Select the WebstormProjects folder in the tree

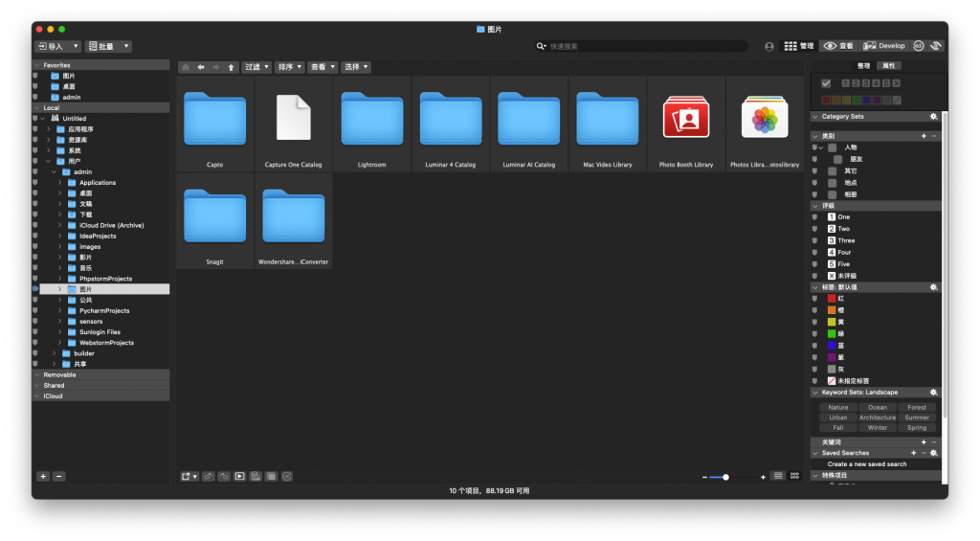click(x=106, y=343)
